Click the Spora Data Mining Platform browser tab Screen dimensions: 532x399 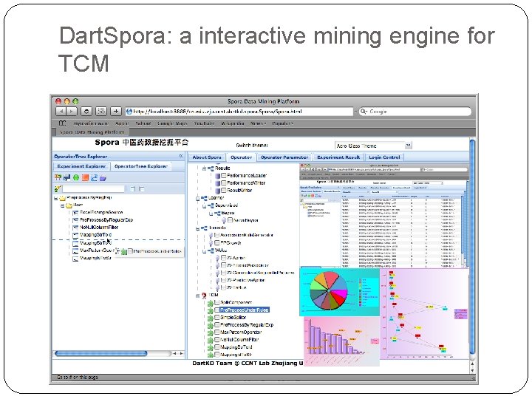pyautogui.click(x=92, y=132)
